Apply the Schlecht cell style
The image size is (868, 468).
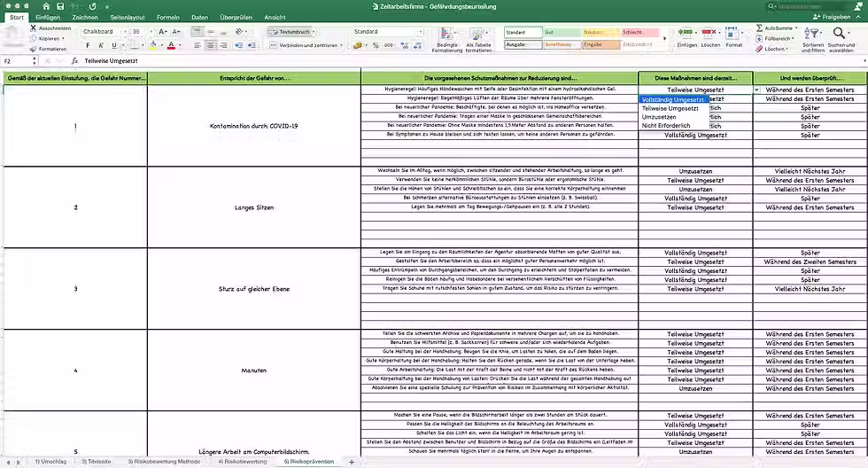pyautogui.click(x=639, y=32)
